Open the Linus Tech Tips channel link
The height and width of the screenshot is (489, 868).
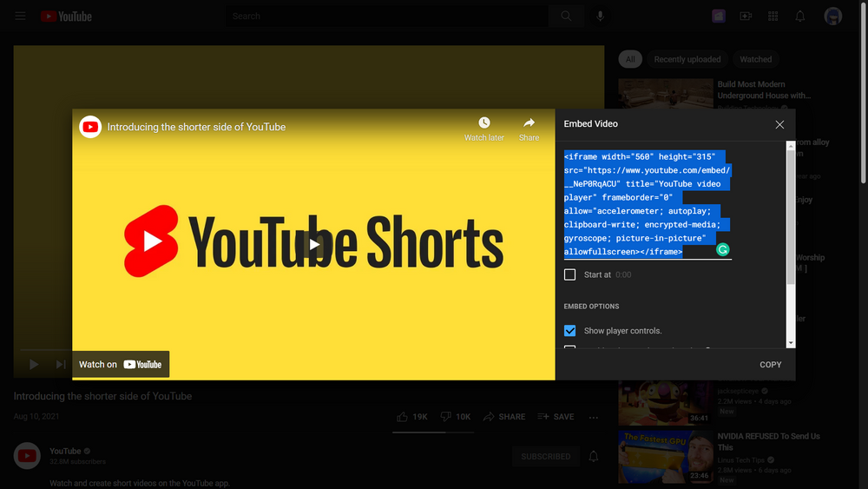click(740, 459)
